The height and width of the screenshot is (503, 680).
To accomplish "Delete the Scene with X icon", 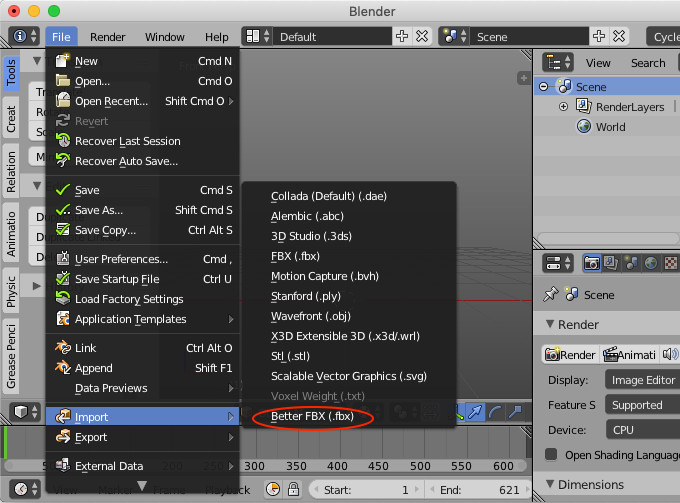I will tap(619, 36).
